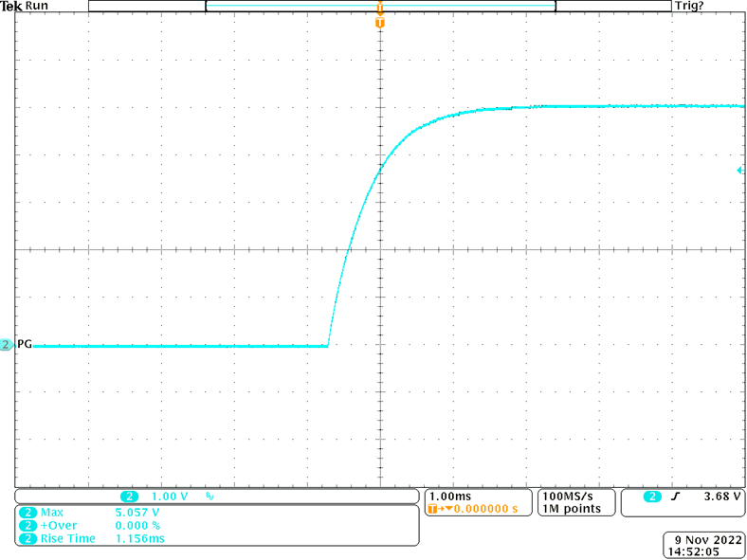Click the channel 2 badge next to +Over
The height and width of the screenshot is (560, 747).
[27, 525]
